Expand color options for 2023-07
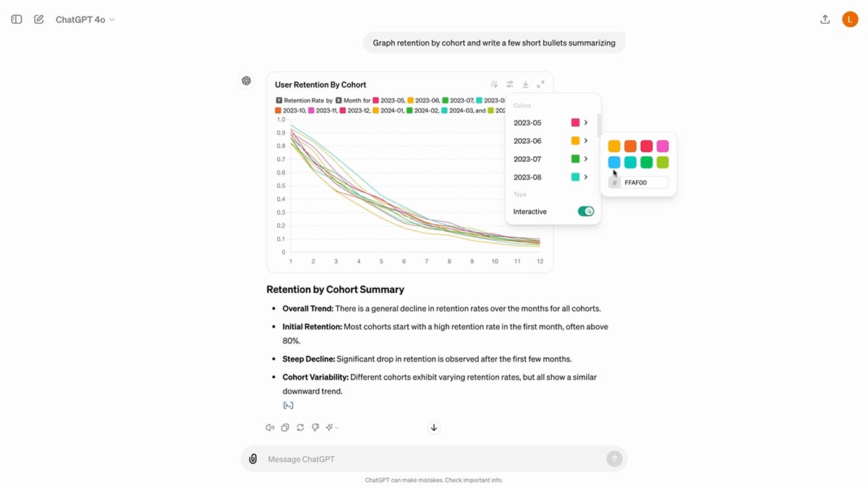 coord(586,159)
